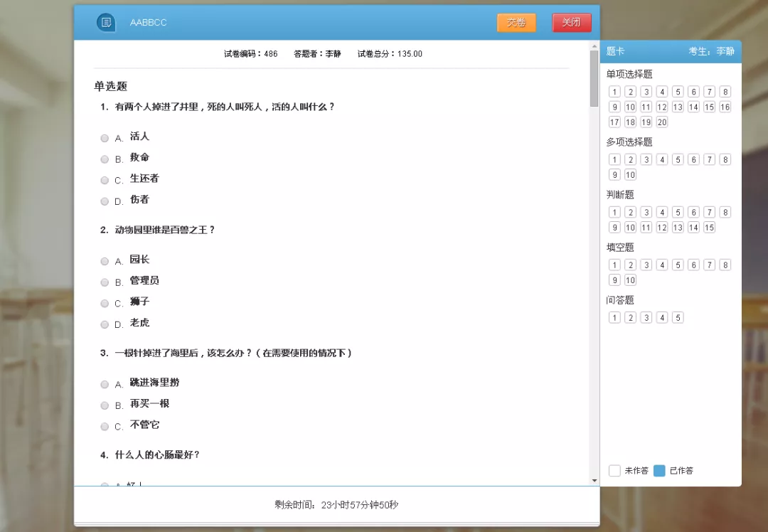Submit the paper with 交卷 button
Screen dimensions: 768x532
[x=516, y=23]
